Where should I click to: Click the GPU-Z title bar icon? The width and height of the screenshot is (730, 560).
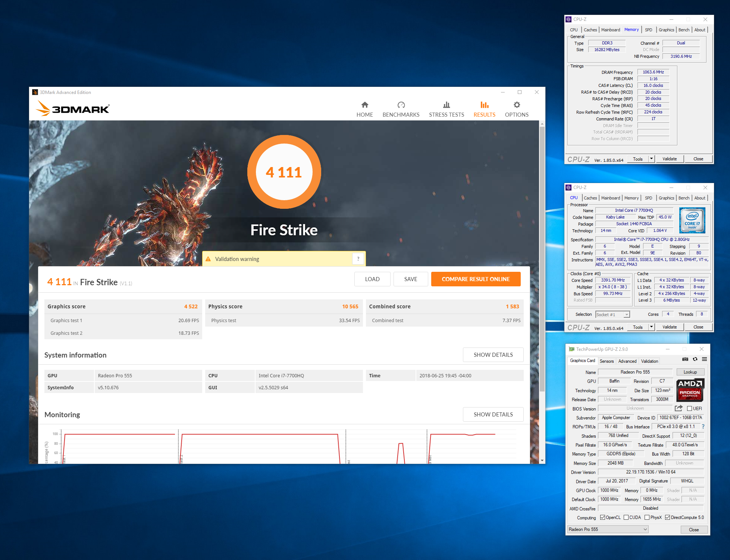pyautogui.click(x=571, y=349)
